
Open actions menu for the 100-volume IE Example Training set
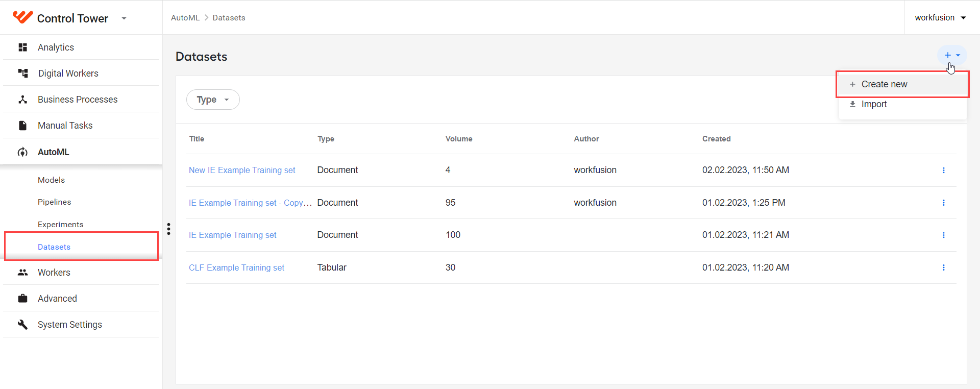pyautogui.click(x=944, y=235)
